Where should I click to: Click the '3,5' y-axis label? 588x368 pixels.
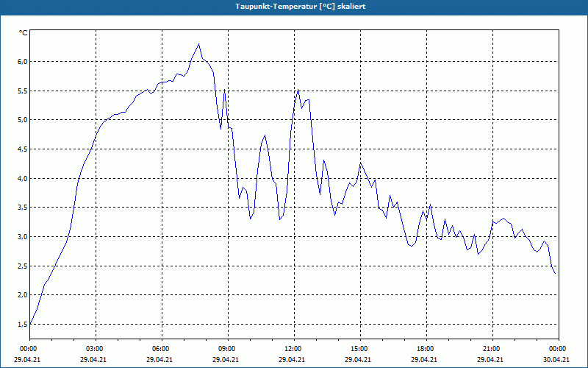(x=23, y=208)
